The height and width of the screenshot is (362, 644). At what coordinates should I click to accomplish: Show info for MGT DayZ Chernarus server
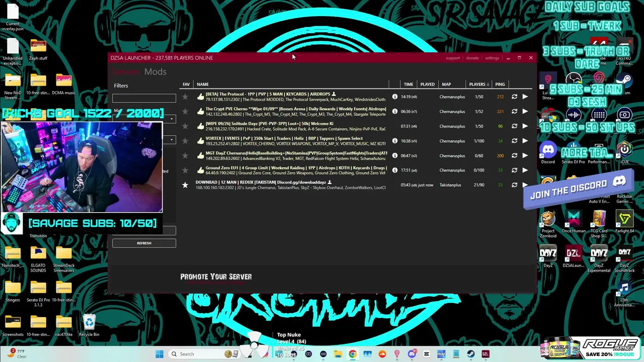point(395,155)
